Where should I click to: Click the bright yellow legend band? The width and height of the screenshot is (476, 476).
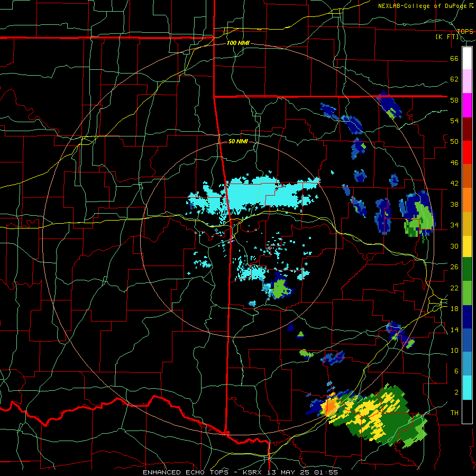pos(467,246)
